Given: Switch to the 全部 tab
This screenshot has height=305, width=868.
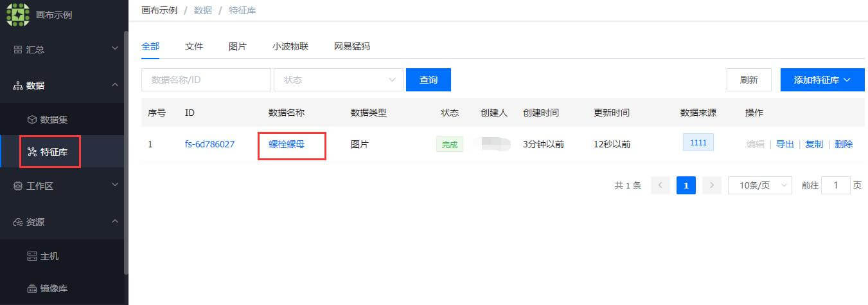Looking at the screenshot, I should (150, 46).
